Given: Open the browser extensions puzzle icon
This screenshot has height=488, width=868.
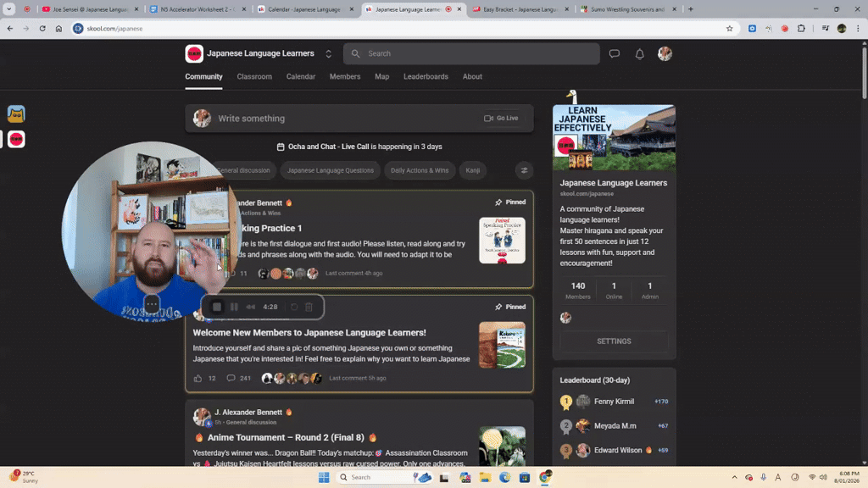Looking at the screenshot, I should click(x=801, y=28).
